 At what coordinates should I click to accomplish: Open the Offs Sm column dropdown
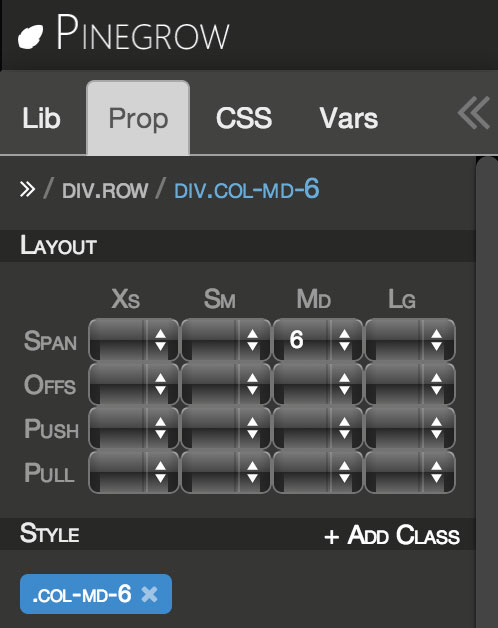coord(226,384)
